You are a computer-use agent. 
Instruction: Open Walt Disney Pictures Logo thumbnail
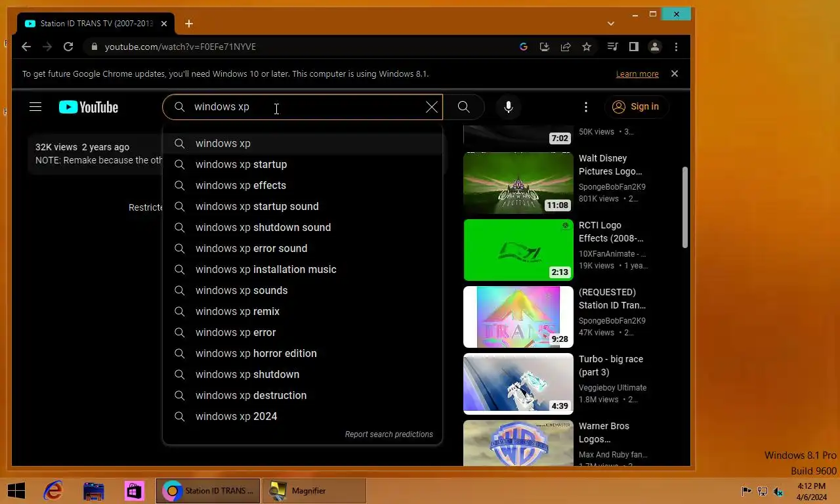tap(518, 183)
